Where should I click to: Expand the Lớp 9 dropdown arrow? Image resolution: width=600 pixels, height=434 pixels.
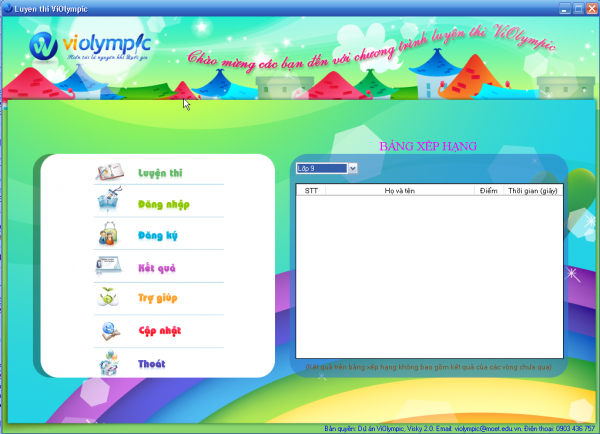coord(352,168)
